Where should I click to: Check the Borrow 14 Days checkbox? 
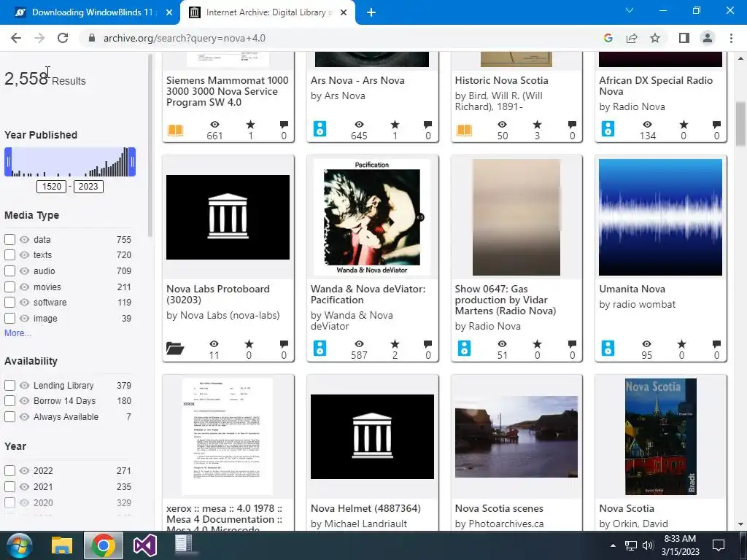[x=9, y=401]
